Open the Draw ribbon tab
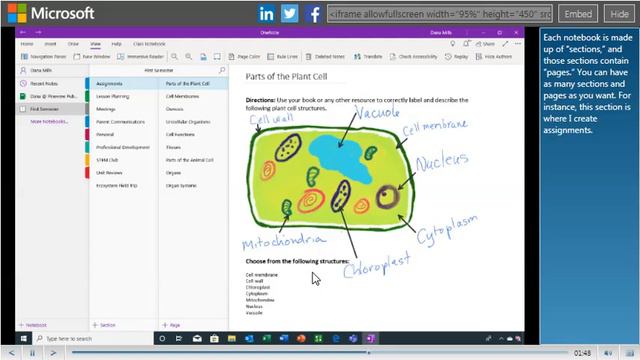Screen dimensions: 640x360 tap(73, 44)
